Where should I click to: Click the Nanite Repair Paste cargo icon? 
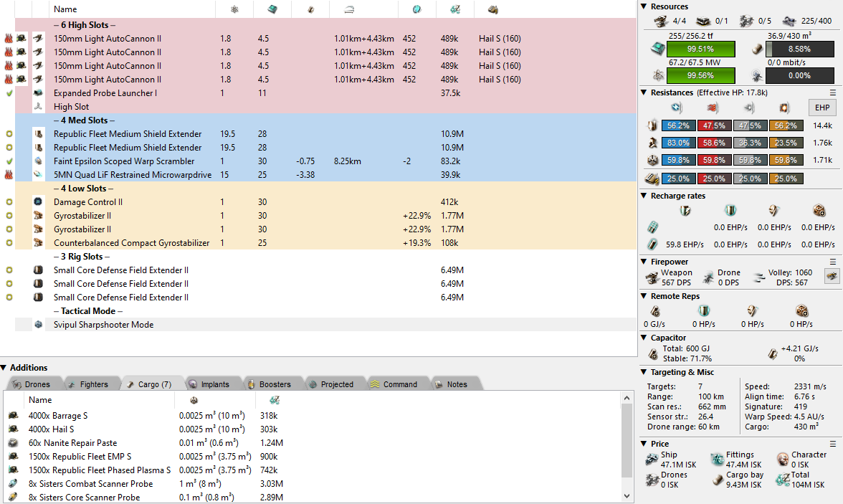pyautogui.click(x=13, y=443)
